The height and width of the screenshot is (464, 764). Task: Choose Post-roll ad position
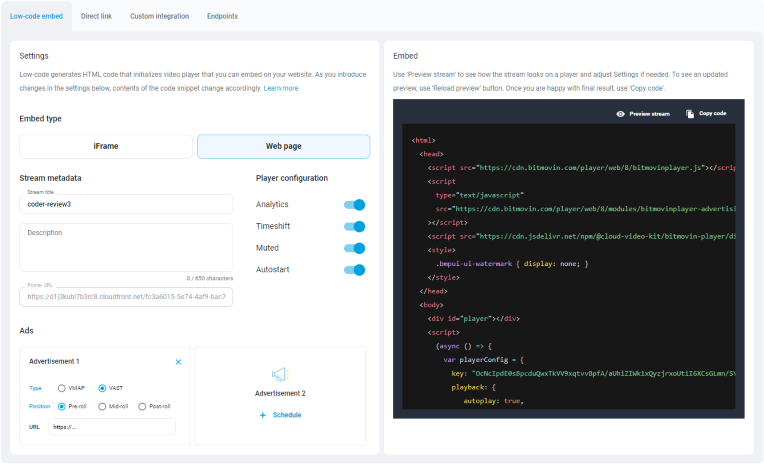coord(141,406)
